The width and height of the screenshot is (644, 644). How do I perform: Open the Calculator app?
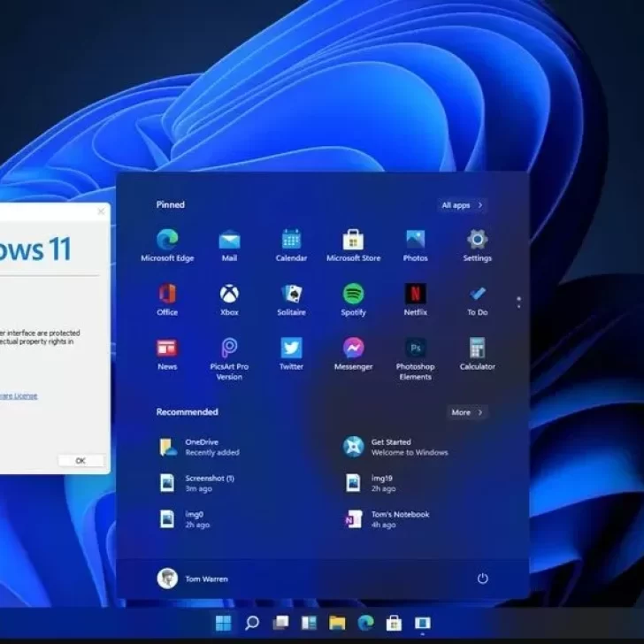click(x=477, y=349)
